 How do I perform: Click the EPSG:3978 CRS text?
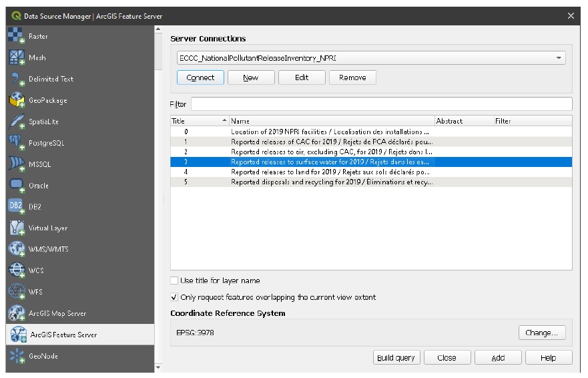point(195,333)
